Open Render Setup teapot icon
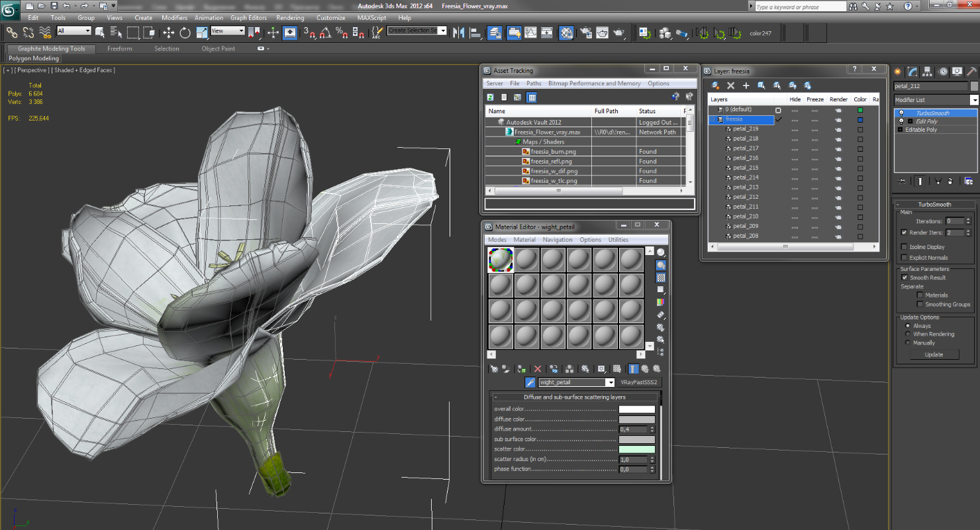The height and width of the screenshot is (530, 980). click(x=586, y=32)
